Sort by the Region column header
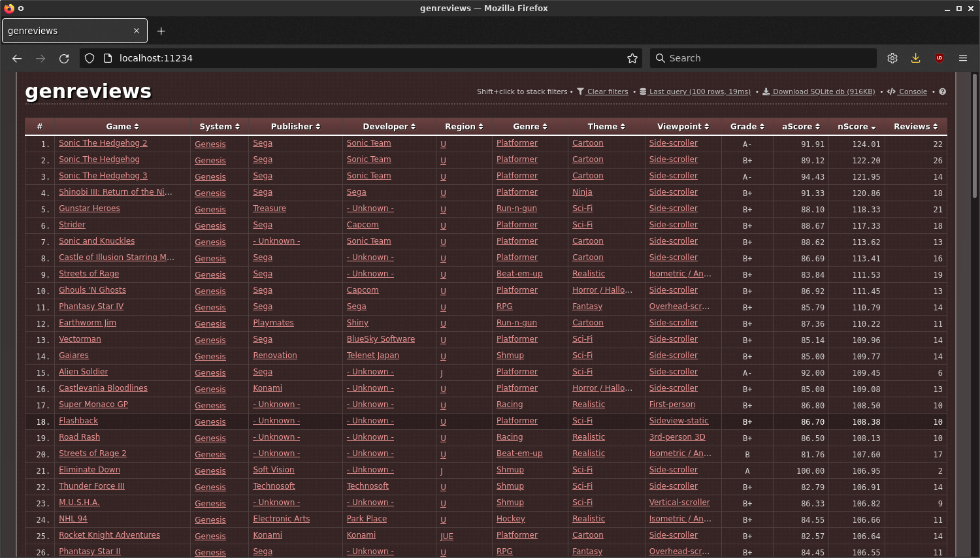Image resolution: width=980 pixels, height=558 pixels. tap(465, 127)
